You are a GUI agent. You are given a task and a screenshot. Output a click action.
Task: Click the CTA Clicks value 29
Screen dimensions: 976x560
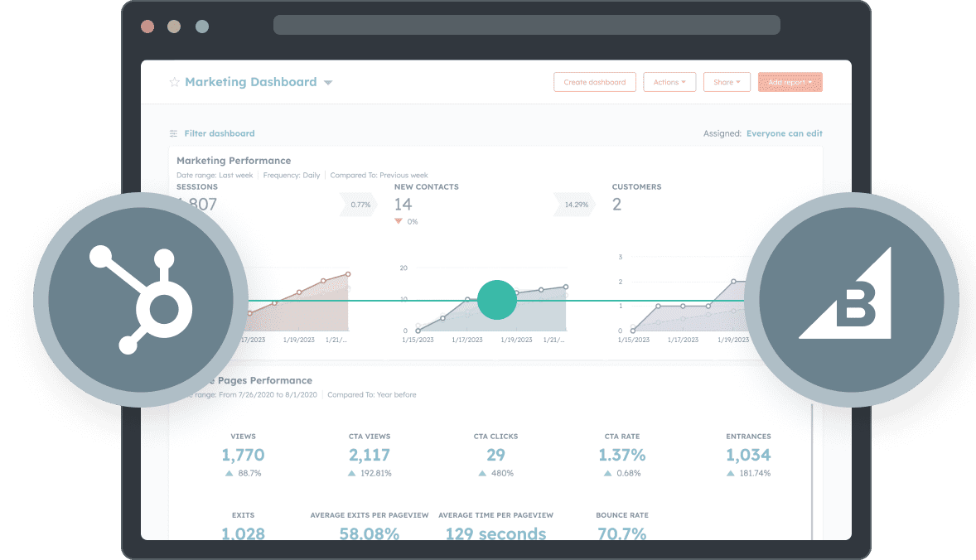pos(495,455)
